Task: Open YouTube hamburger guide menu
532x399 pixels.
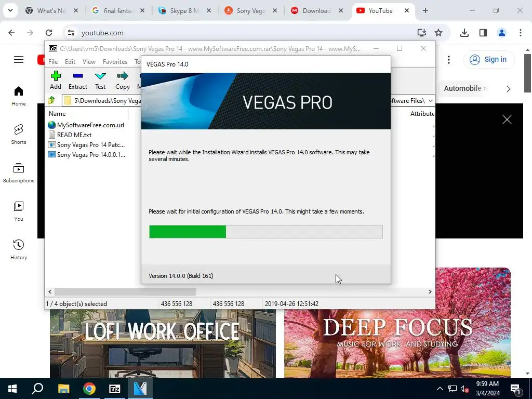Action: point(19,60)
